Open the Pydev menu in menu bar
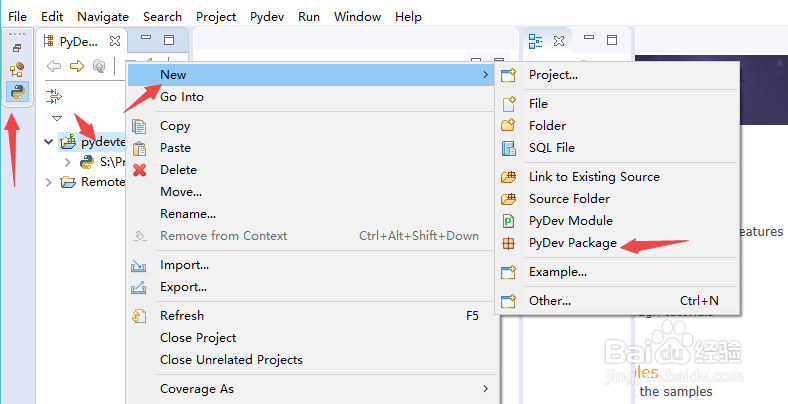 pos(265,17)
